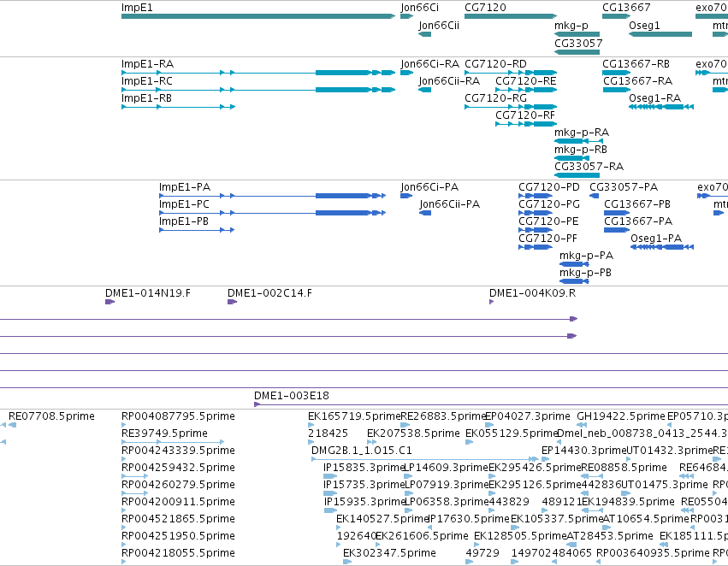Image resolution: width=728 pixels, height=566 pixels.
Task: Select the RP004260279.5prime EST label
Action: tap(178, 485)
